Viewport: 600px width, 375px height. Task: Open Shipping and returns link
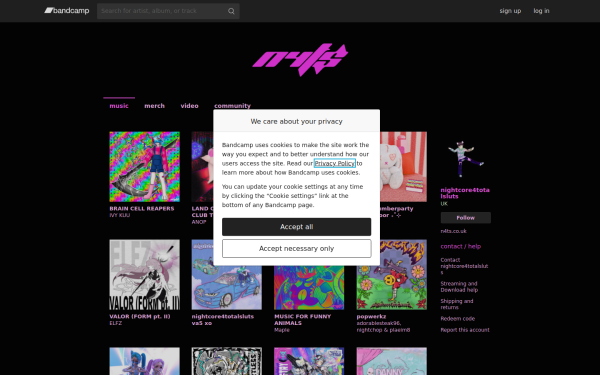click(457, 304)
